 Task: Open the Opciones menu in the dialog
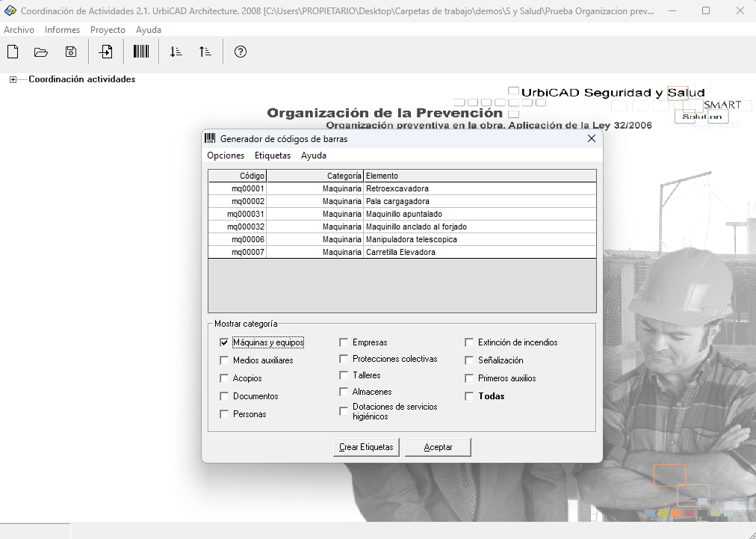coord(226,155)
